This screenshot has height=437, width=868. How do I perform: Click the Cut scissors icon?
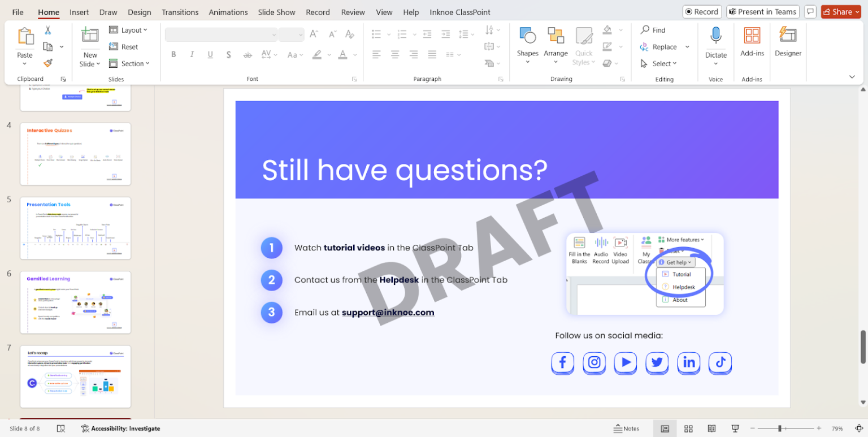(48, 30)
